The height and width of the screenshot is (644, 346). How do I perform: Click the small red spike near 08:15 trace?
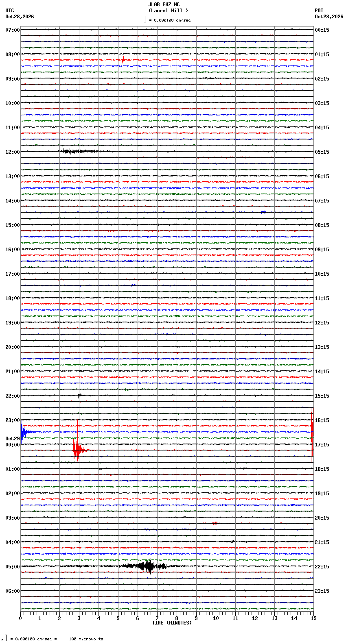(123, 60)
